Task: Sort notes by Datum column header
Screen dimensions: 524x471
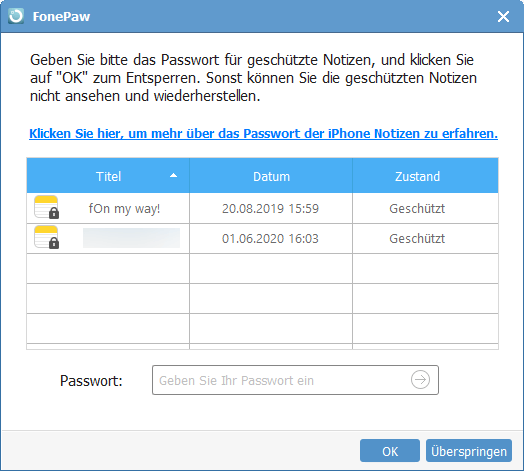Action: [271, 176]
